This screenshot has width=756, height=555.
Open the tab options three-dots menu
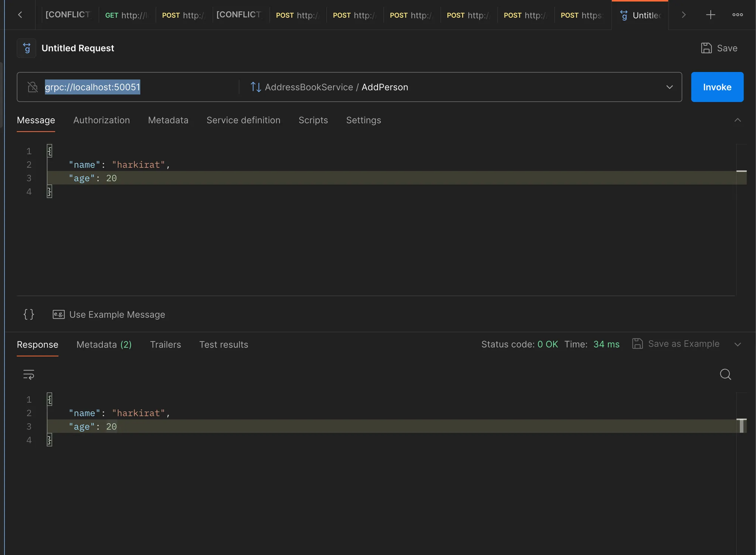click(x=737, y=15)
